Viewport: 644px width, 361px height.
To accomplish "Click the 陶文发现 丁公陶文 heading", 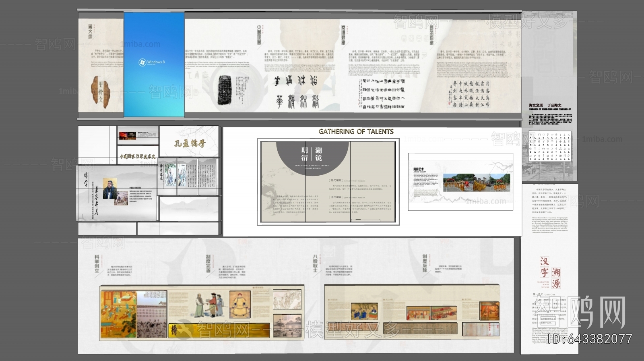I will click(545, 106).
